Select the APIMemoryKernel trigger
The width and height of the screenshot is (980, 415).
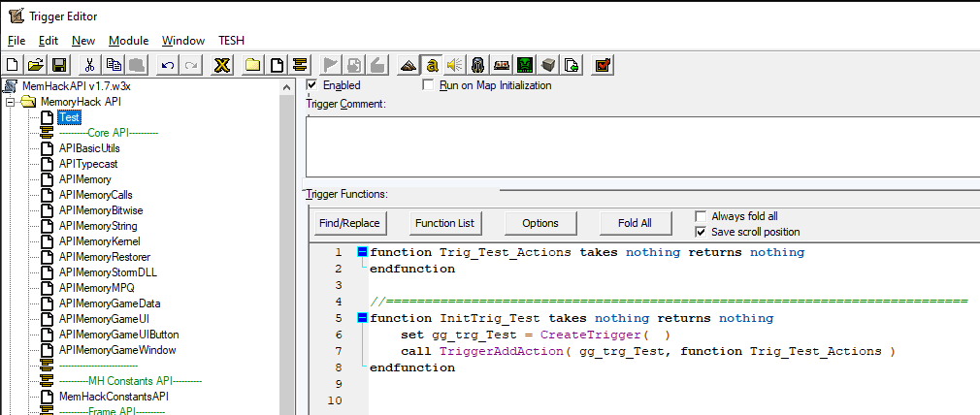pos(99,241)
